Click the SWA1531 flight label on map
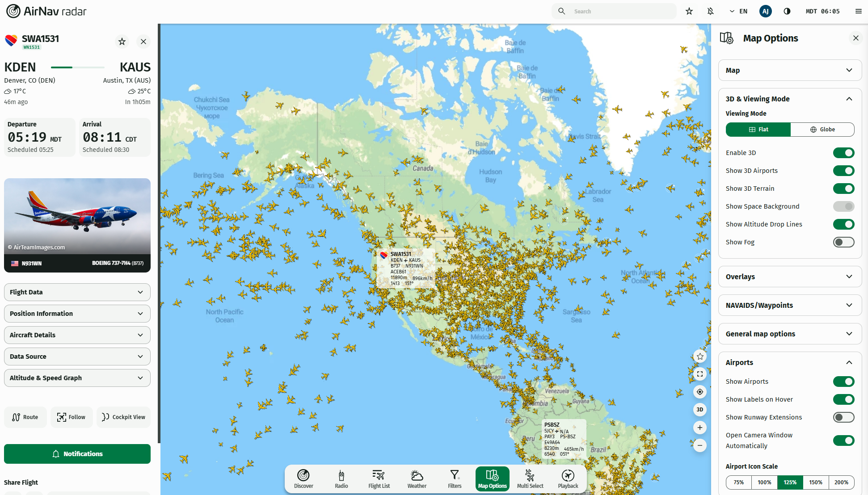This screenshot has height=495, width=868. coord(405,268)
